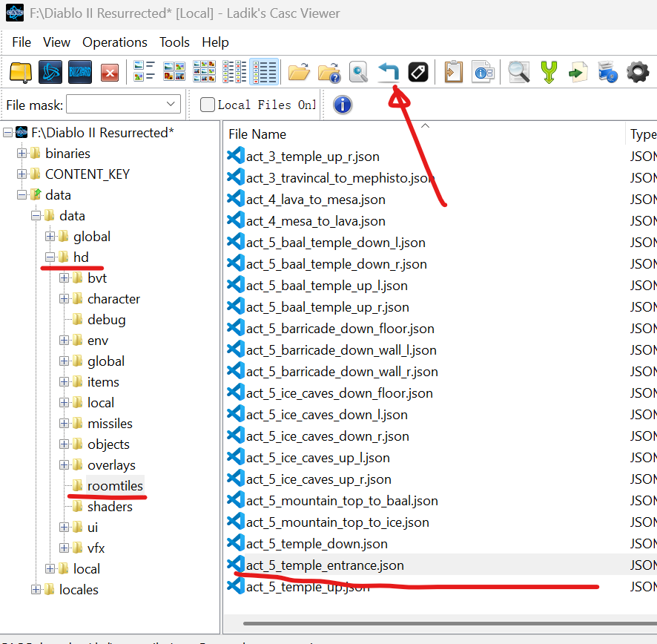Select act_5_temple_down.json file
Viewport: 657px width, 644px height.
pos(317,544)
